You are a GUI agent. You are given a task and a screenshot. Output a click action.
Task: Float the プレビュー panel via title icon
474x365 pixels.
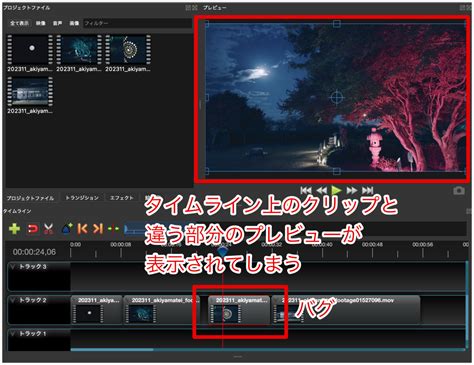[463, 7]
